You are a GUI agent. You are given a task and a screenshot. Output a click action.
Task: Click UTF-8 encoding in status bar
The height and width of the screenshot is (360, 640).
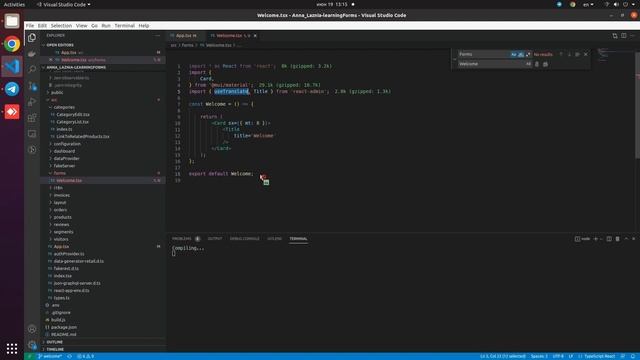(558, 356)
